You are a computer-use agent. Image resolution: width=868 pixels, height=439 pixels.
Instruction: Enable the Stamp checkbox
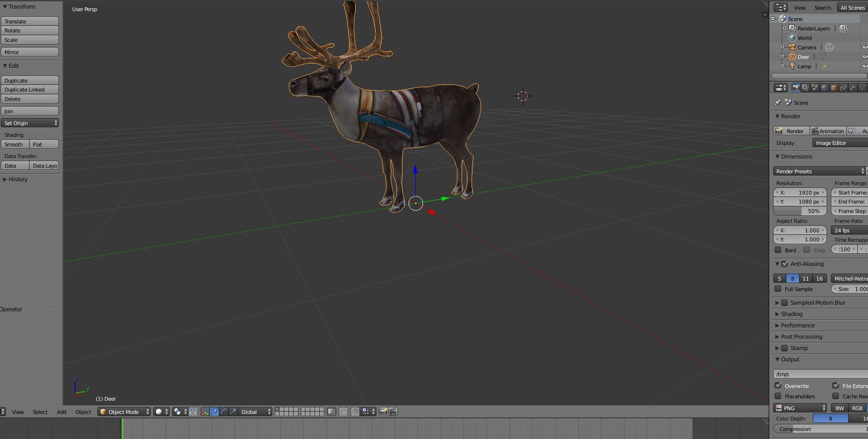point(785,348)
